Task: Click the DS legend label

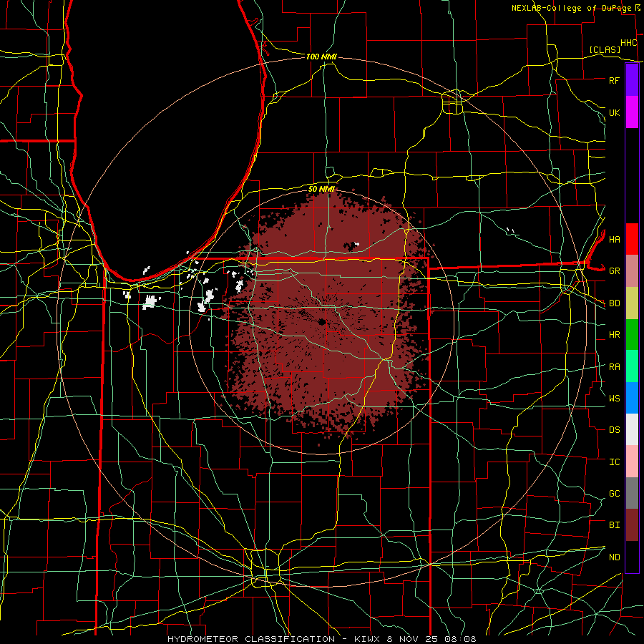Action: pyautogui.click(x=614, y=430)
